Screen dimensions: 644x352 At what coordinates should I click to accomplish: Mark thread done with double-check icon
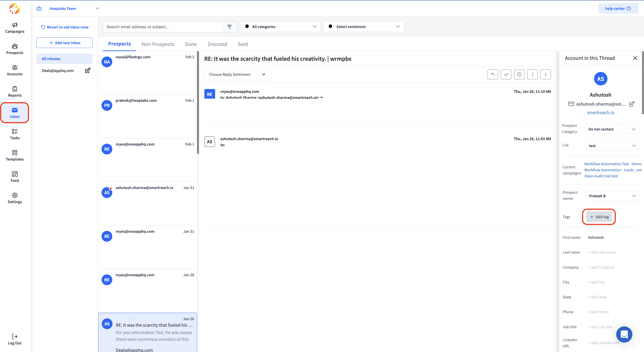[506, 74]
